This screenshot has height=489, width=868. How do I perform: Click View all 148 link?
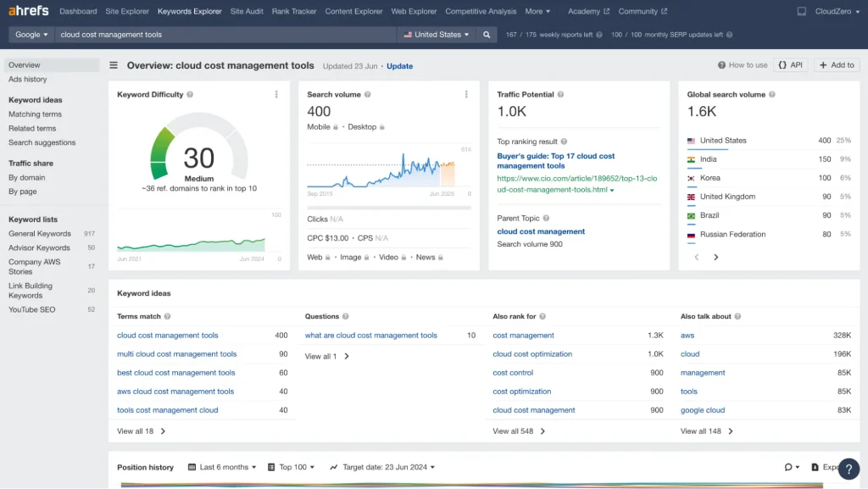[x=706, y=431]
